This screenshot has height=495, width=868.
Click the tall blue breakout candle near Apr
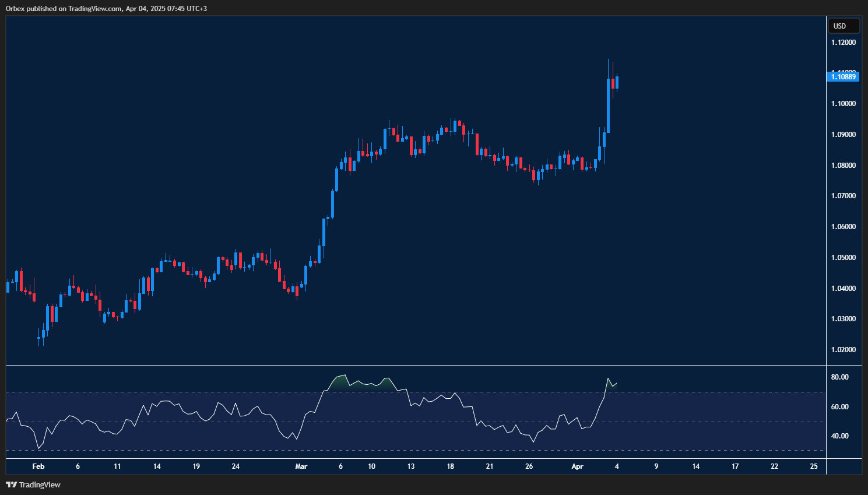point(607,105)
